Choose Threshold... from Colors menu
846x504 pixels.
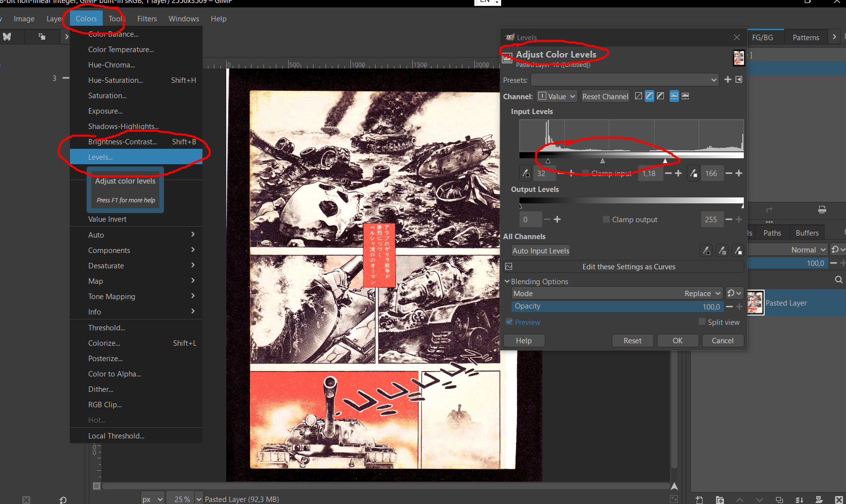tap(136, 327)
